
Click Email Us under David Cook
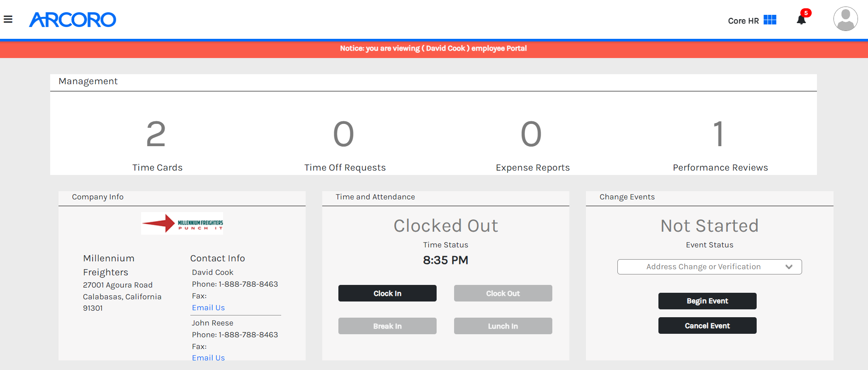(208, 308)
